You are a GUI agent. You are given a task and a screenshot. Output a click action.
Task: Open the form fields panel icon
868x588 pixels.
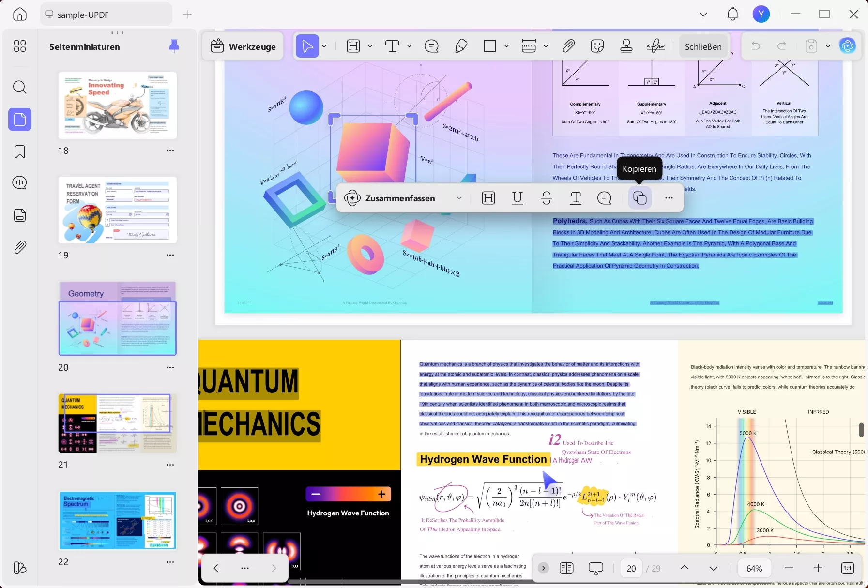[20, 215]
